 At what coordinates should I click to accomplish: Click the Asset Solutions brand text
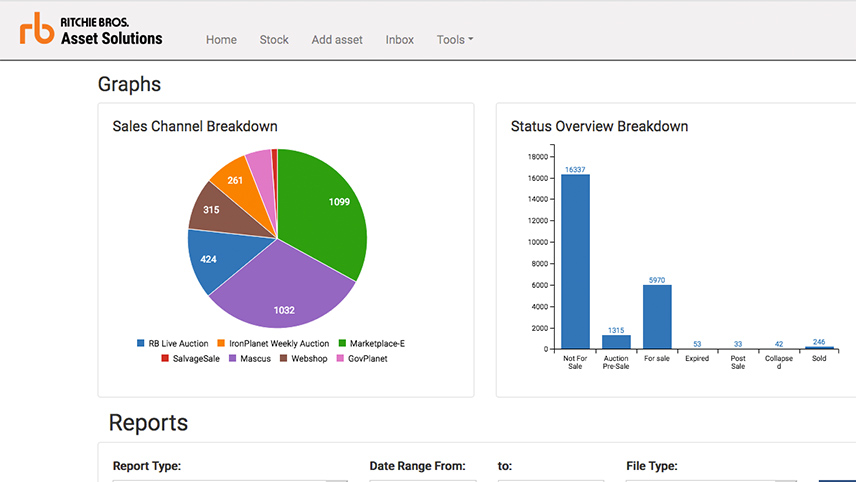click(111, 38)
